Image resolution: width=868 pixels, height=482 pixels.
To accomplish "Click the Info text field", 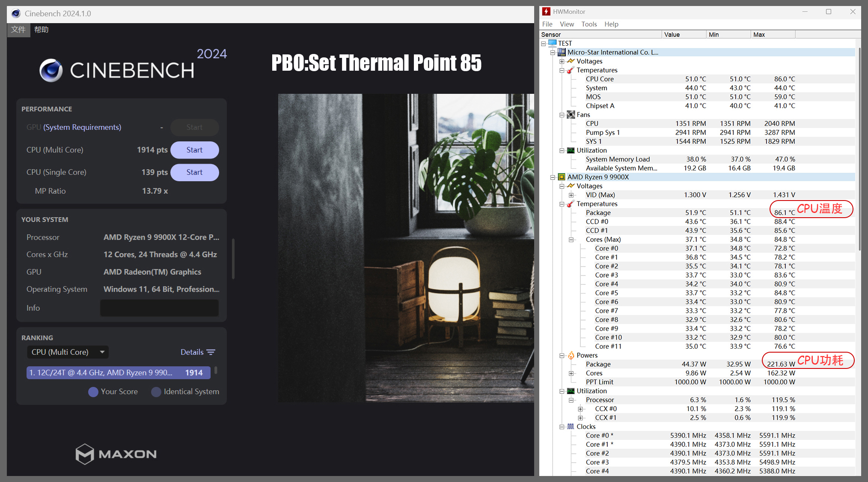I will click(x=159, y=308).
